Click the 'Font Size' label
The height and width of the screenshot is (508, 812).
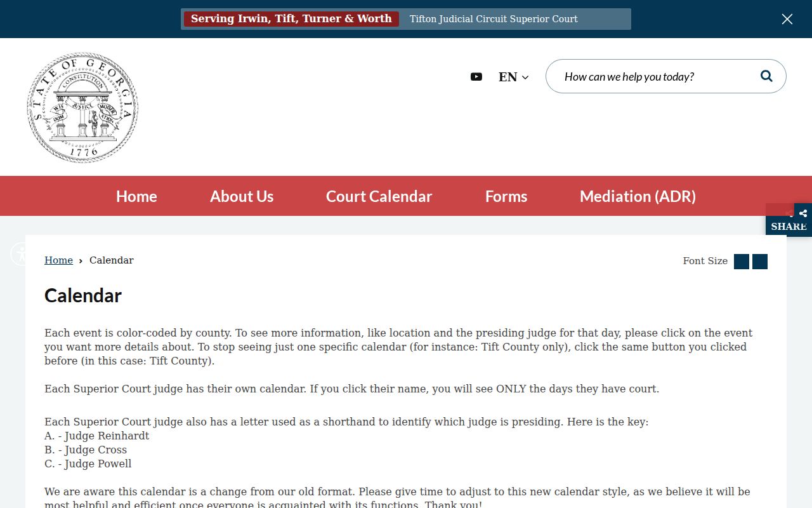tap(705, 261)
